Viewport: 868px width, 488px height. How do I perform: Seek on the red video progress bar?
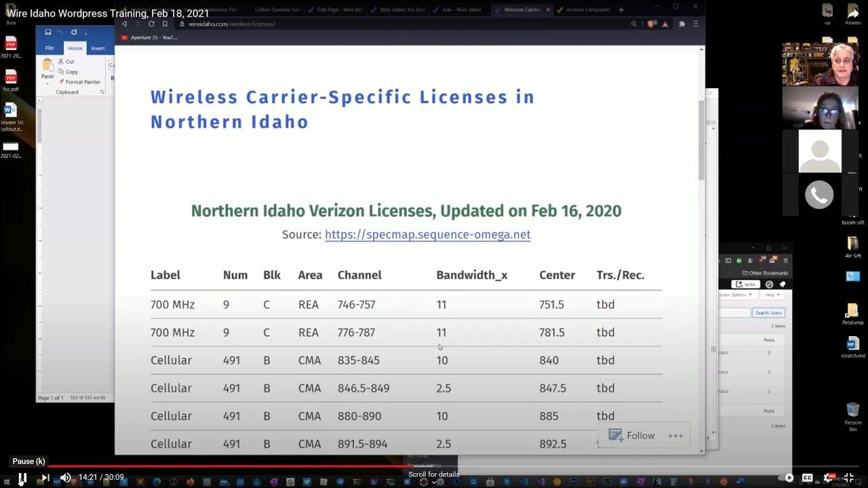point(231,466)
